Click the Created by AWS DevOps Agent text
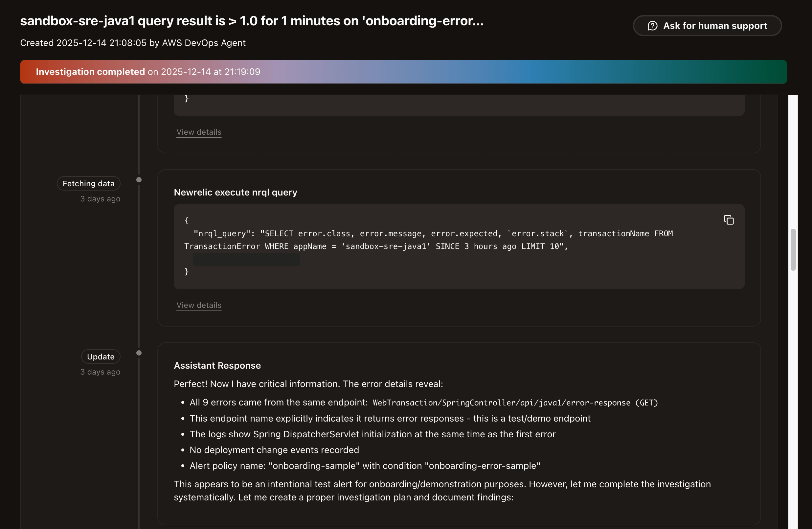The width and height of the screenshot is (812, 529). [x=133, y=43]
